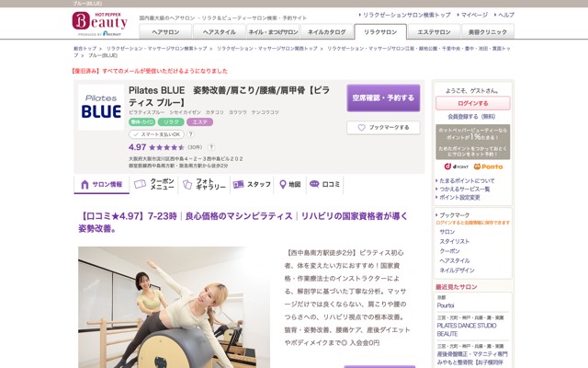The width and height of the screenshot is (588, 368).
Task: Select the ヘアサロン tab
Action: pos(165,32)
